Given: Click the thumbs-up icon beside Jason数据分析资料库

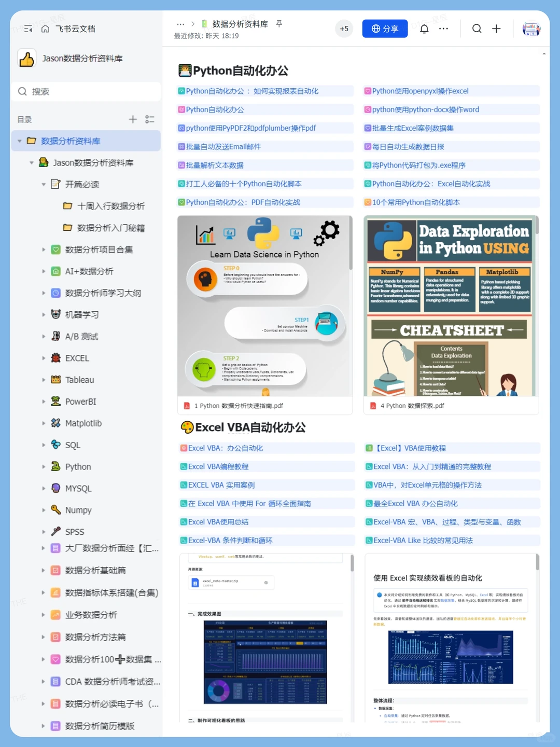Looking at the screenshot, I should pos(27,59).
